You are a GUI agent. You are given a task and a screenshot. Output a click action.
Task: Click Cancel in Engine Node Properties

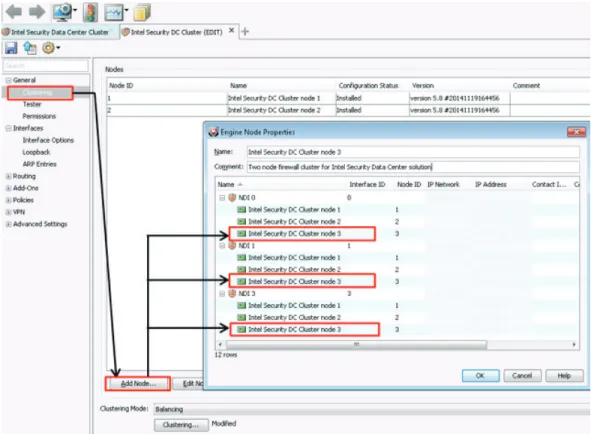pyautogui.click(x=522, y=376)
